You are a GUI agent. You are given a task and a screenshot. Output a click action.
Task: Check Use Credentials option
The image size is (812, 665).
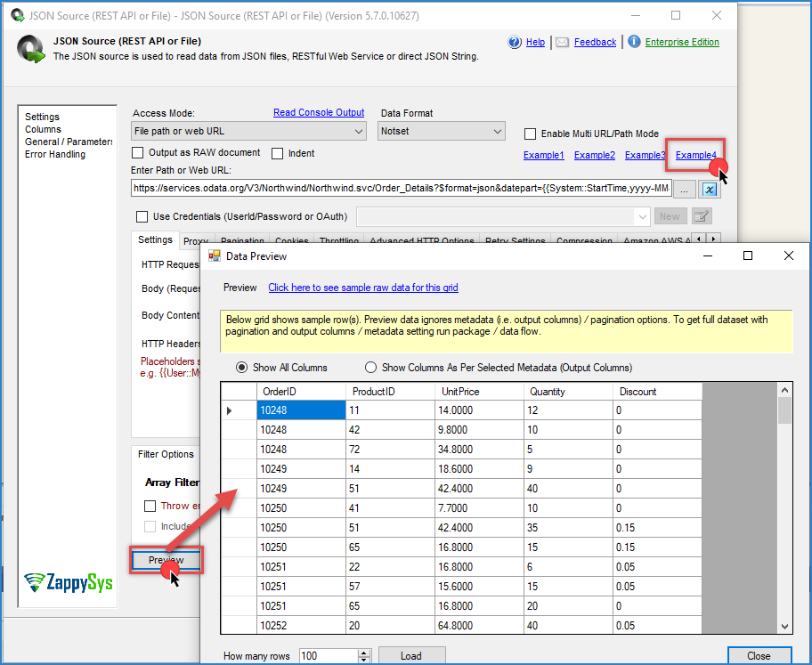(142, 216)
